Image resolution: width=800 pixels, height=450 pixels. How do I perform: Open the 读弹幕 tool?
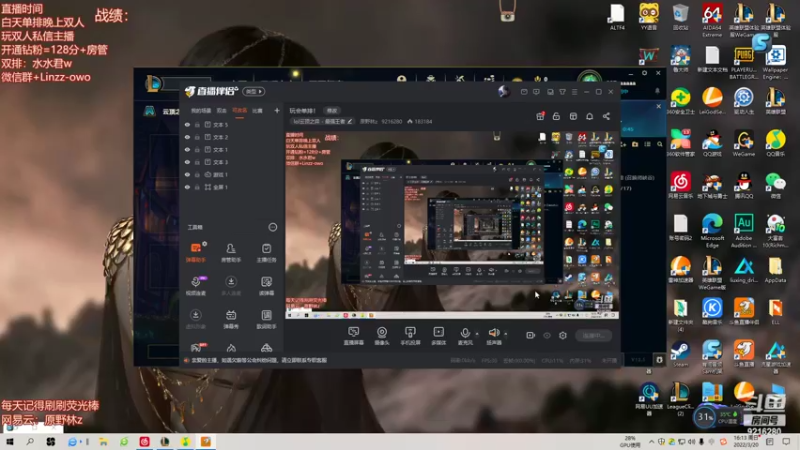coord(266,286)
